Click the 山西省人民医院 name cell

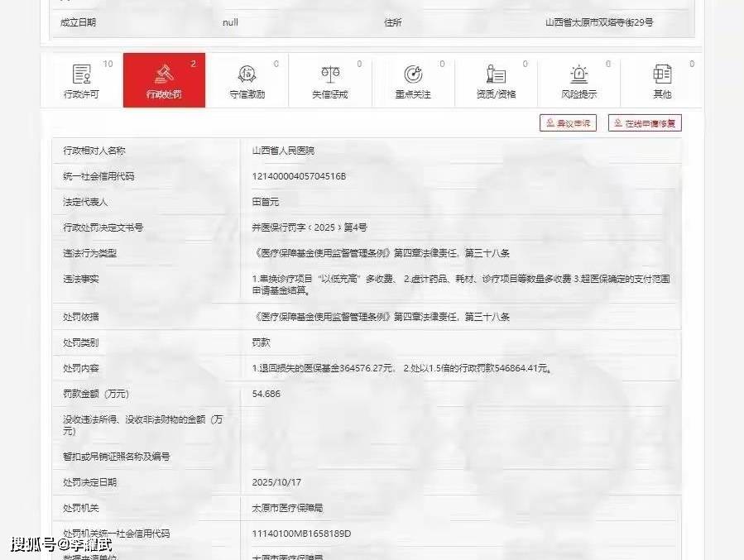tap(283, 151)
